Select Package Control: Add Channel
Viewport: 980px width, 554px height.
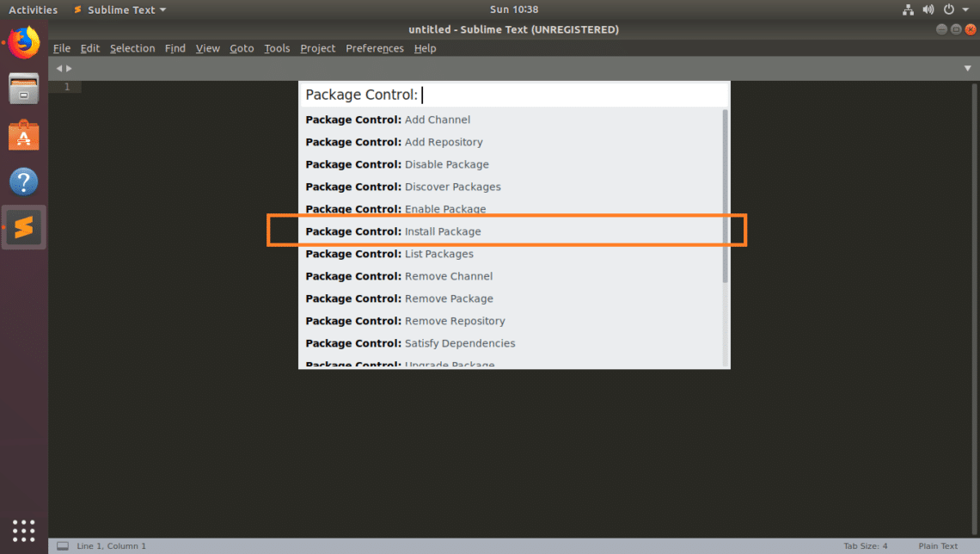[x=511, y=120]
